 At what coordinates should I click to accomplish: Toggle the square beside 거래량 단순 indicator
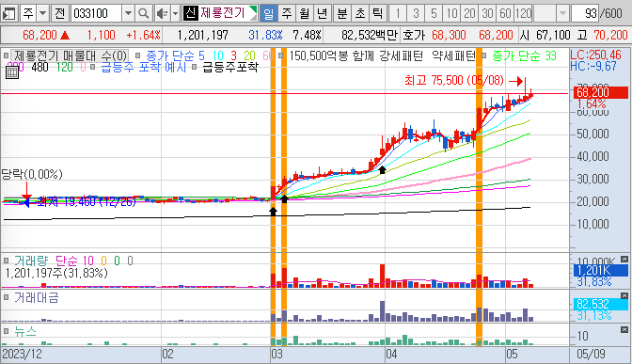(x=7, y=261)
